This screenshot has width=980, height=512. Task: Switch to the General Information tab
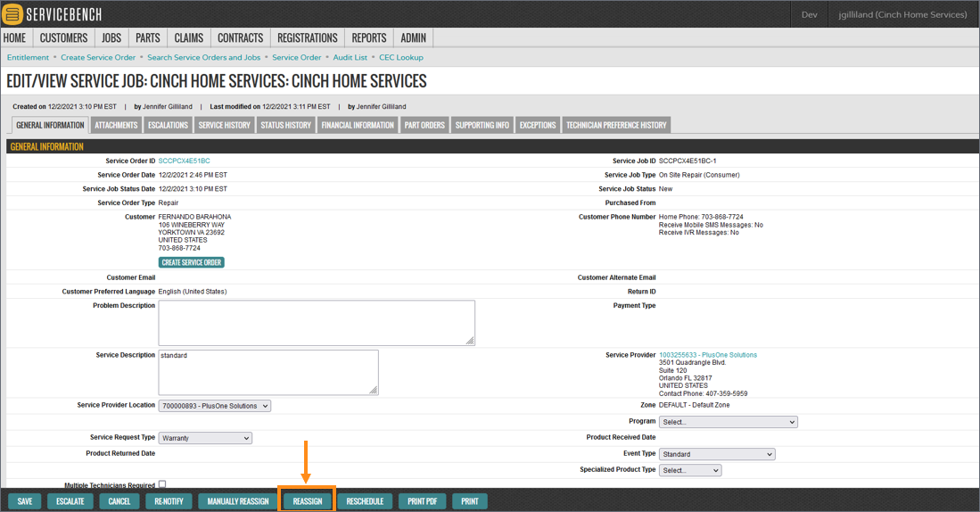point(50,125)
